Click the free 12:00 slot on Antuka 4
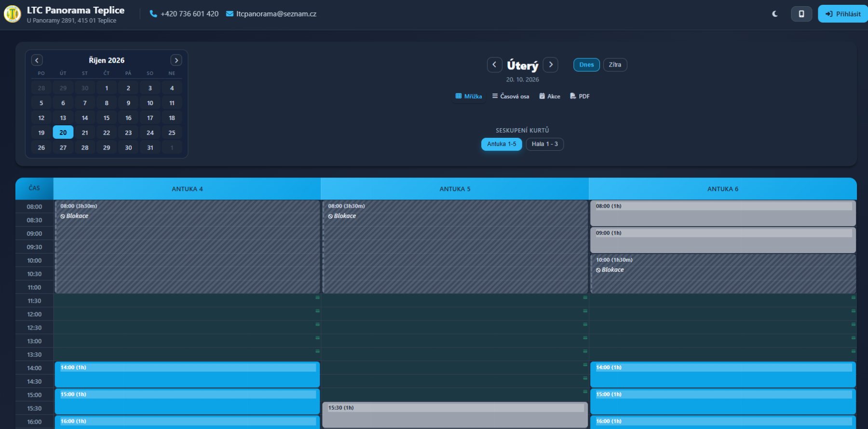 [x=187, y=314]
